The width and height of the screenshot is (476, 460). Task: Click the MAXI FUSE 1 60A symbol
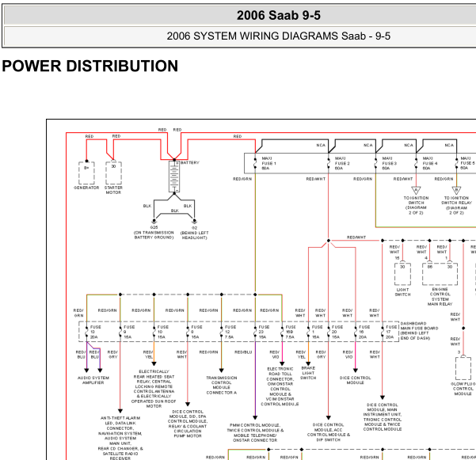[255, 163]
